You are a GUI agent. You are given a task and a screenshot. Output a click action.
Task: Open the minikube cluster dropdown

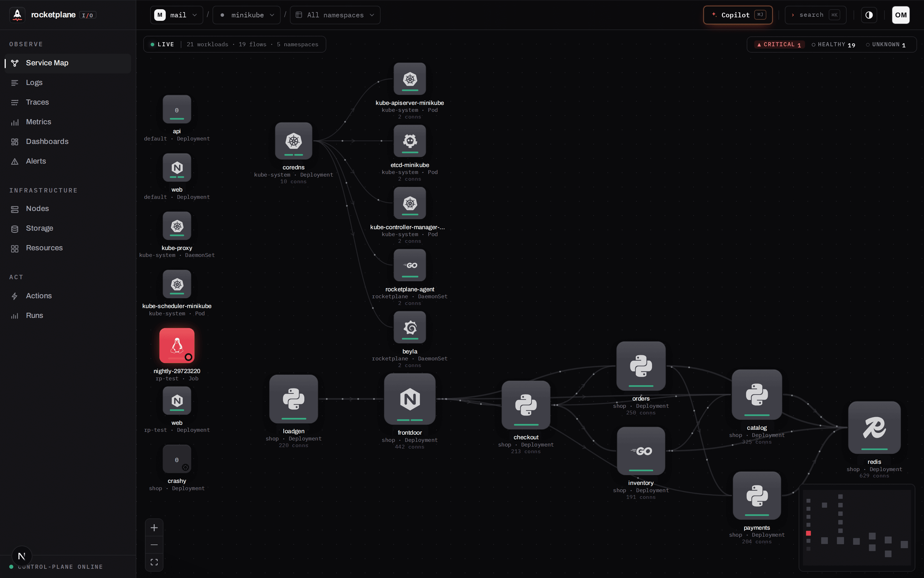[x=247, y=15]
